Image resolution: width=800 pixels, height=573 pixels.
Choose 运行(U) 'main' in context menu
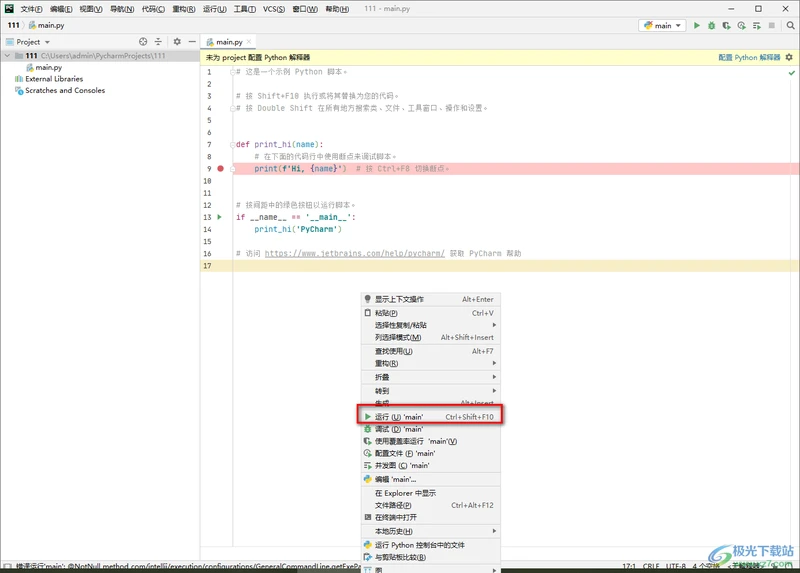[431, 417]
